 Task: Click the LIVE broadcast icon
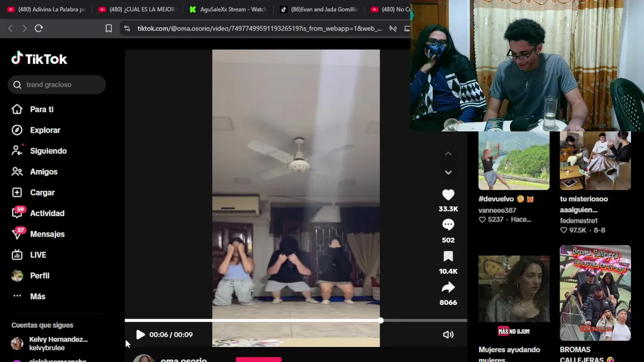tap(17, 255)
